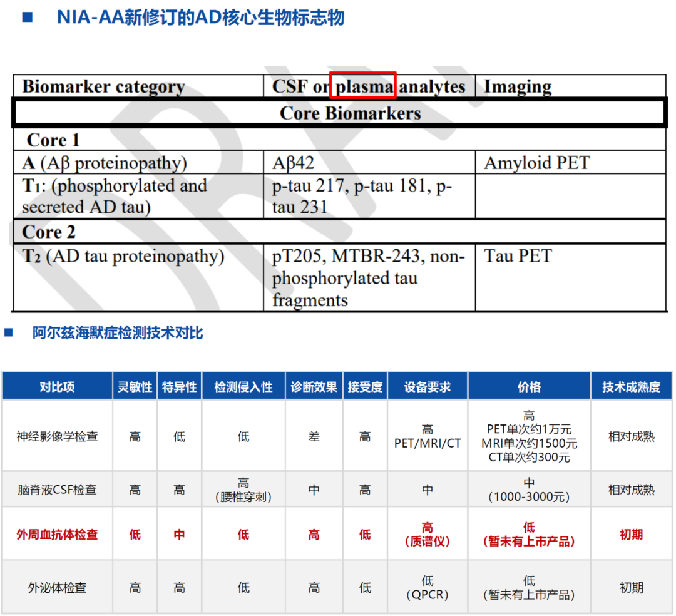
Task: Click the red-boxed word plasma
Action: (363, 86)
